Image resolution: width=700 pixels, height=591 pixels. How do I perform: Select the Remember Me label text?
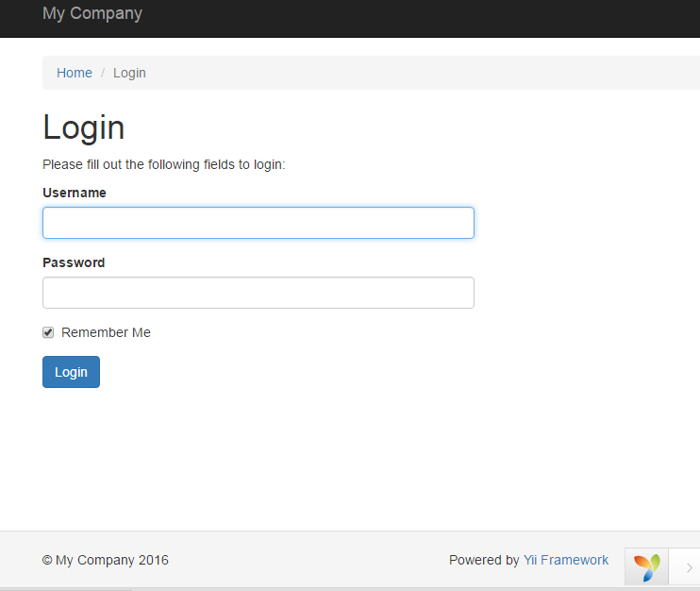tap(106, 332)
